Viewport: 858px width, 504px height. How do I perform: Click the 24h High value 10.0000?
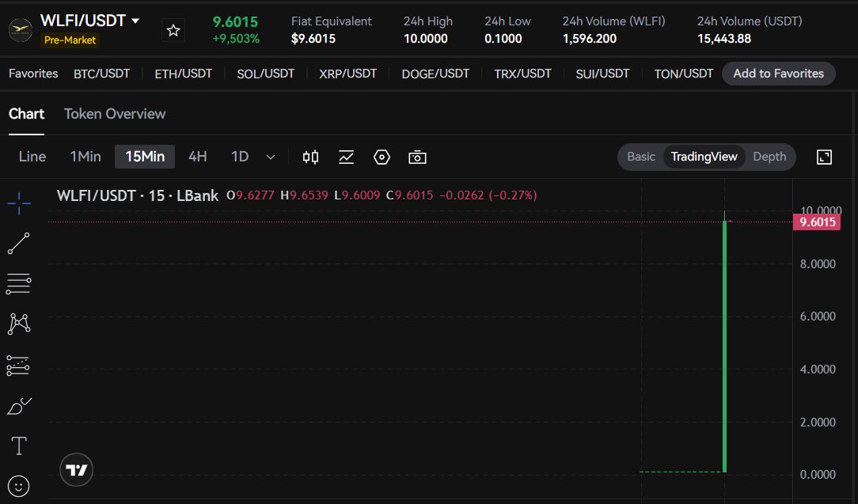point(426,39)
